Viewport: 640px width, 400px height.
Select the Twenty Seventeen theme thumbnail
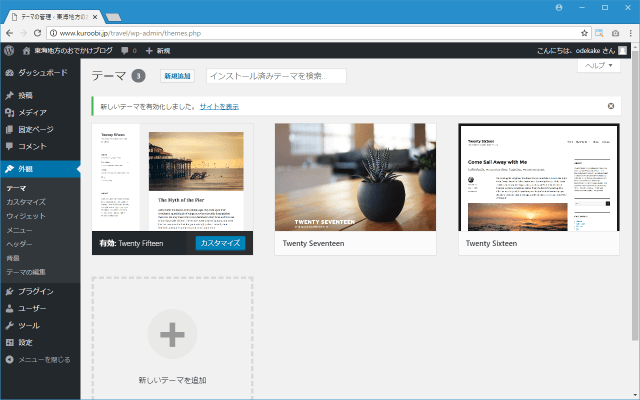(x=355, y=177)
